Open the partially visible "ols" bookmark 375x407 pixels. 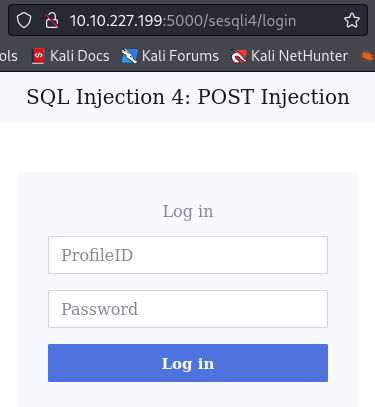pos(9,56)
